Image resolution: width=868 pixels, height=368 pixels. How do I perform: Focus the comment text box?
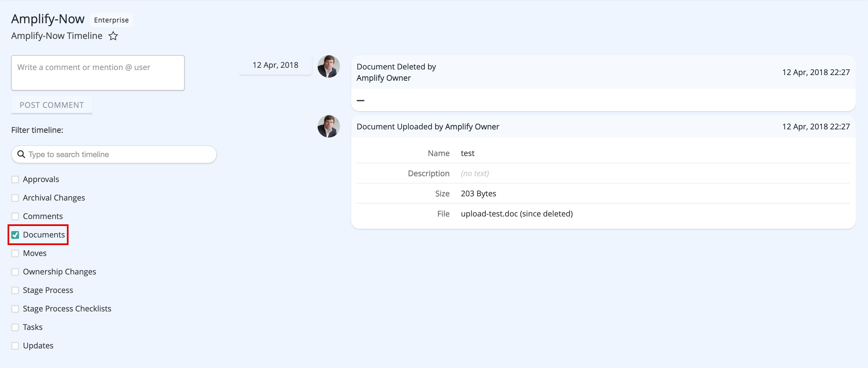tap(98, 73)
